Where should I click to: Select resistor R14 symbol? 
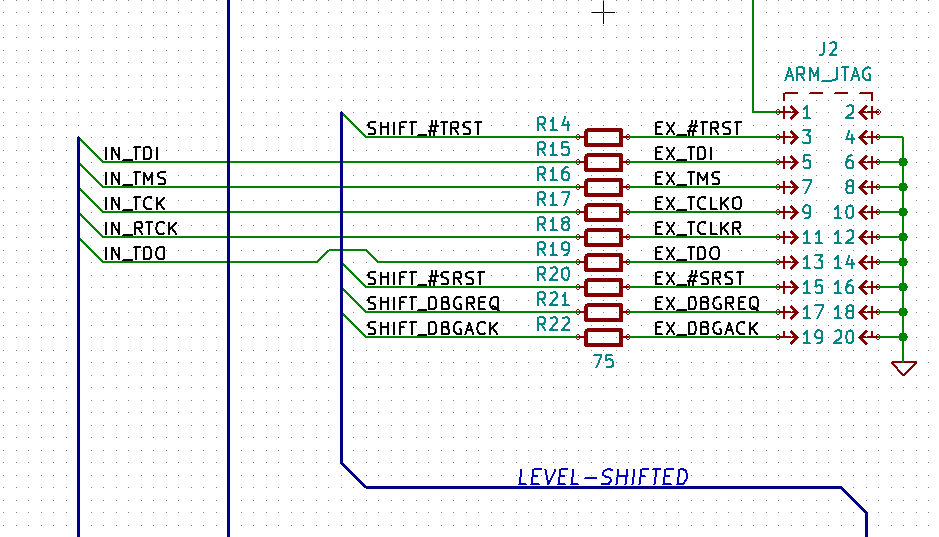(x=603, y=137)
